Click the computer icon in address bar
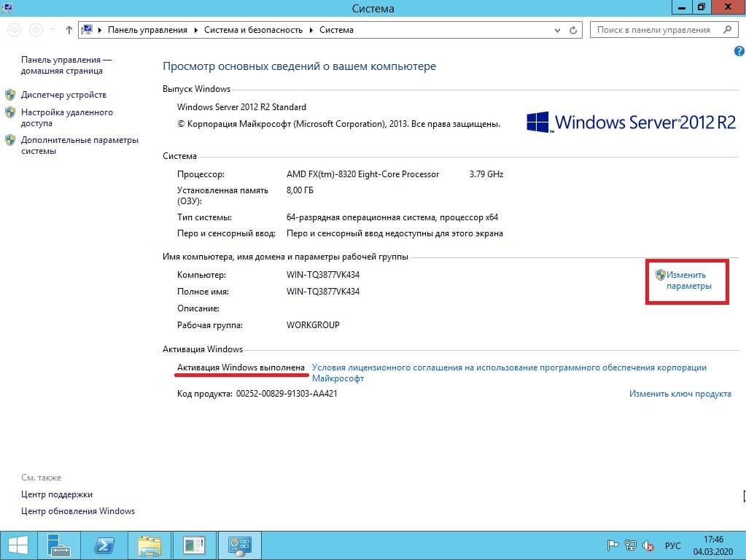This screenshot has width=746, height=560. point(87,29)
